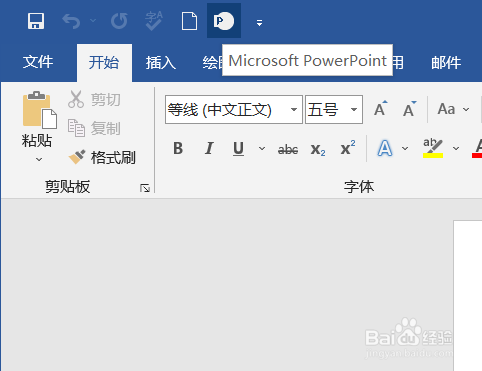Toggle underline formatting
Viewport: 482px width, 371px height.
coord(238,149)
